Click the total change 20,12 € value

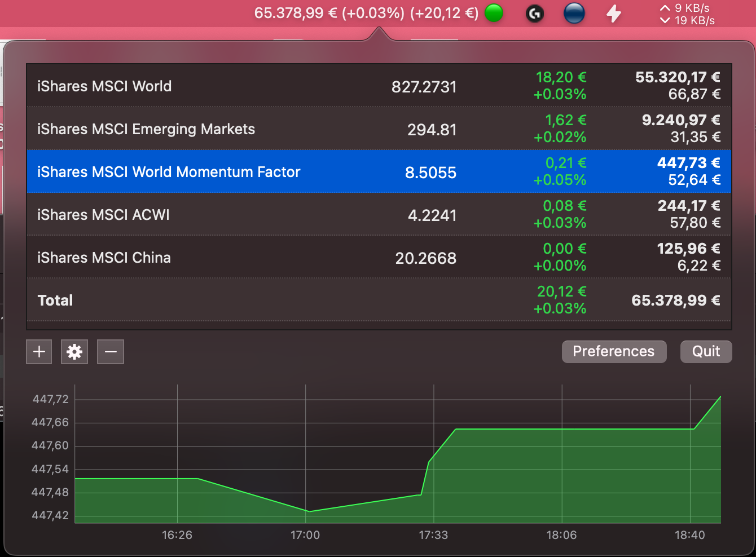[x=561, y=291]
